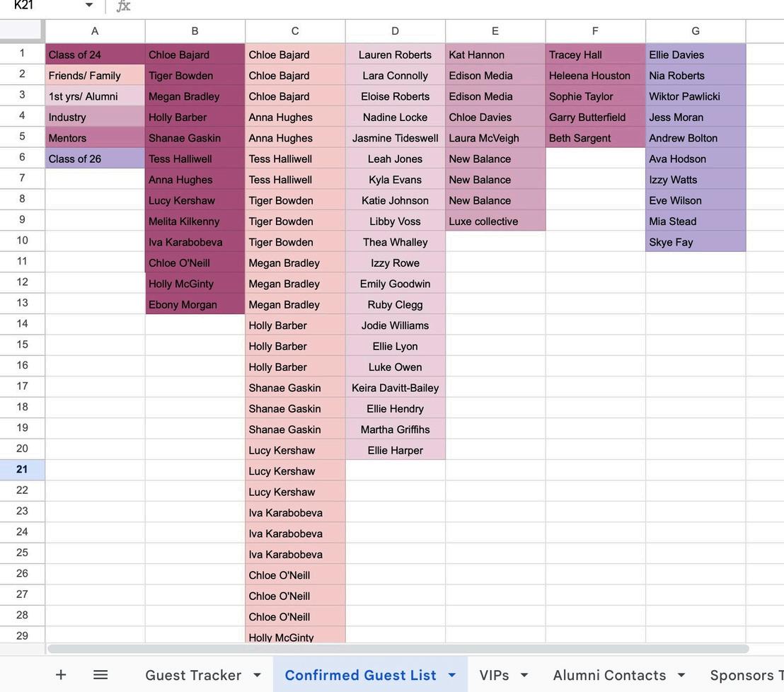The width and height of the screenshot is (784, 692).
Task: Select the 'Mentors' pink legend cell
Action: [95, 138]
